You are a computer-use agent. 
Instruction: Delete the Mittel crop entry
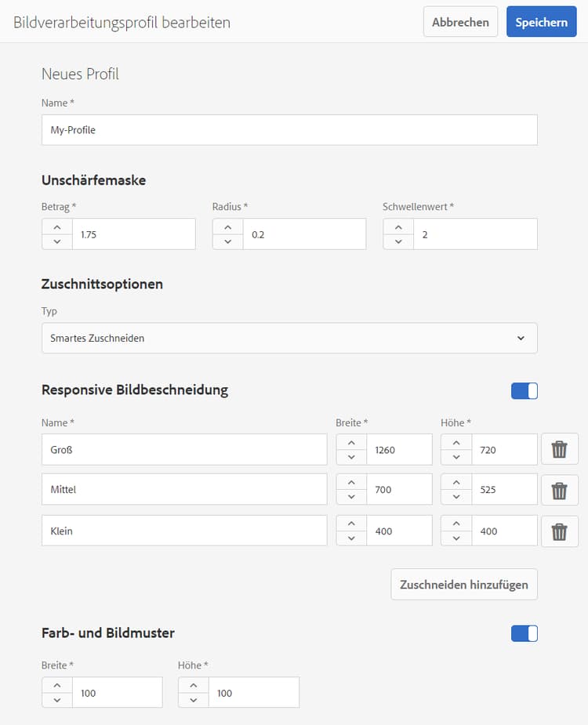pos(560,490)
